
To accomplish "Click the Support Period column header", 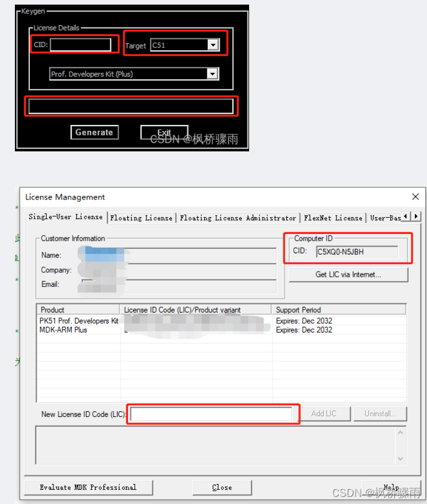I will [339, 310].
